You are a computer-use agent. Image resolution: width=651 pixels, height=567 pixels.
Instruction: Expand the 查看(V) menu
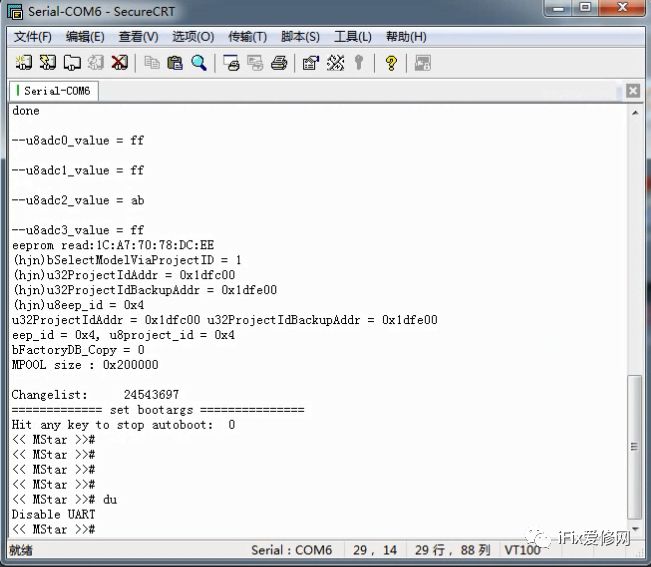pos(138,37)
